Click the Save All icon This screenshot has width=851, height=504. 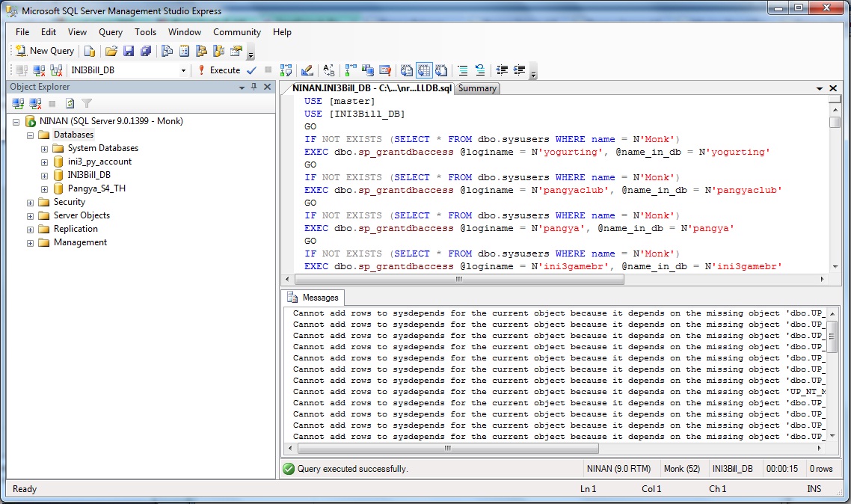coord(146,51)
